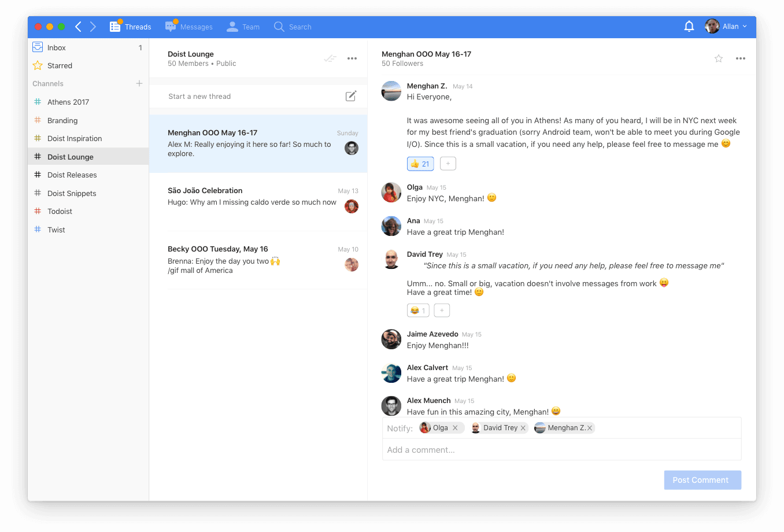Remove David Trey from Notify list
784x532 pixels.
tap(523, 428)
